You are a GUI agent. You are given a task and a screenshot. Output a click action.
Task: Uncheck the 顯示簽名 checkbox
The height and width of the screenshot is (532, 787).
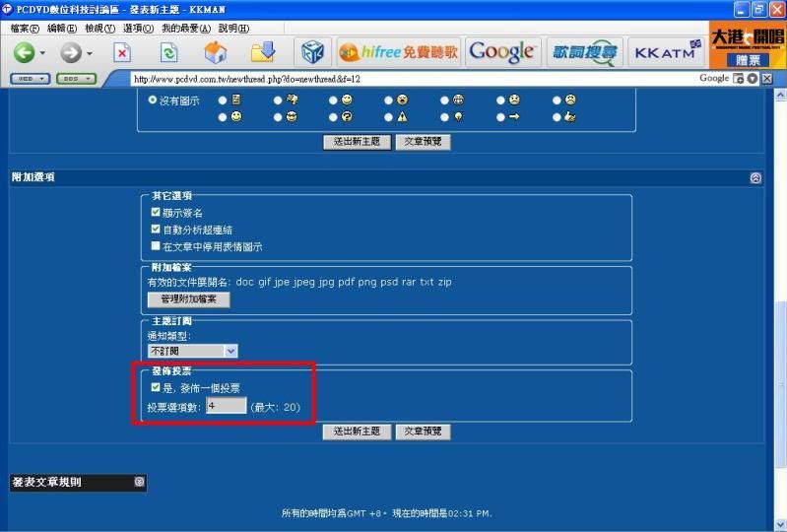click(156, 212)
